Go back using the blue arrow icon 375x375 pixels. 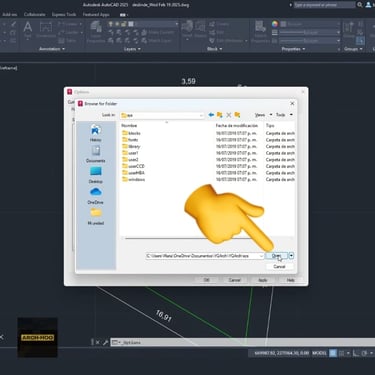coord(211,115)
